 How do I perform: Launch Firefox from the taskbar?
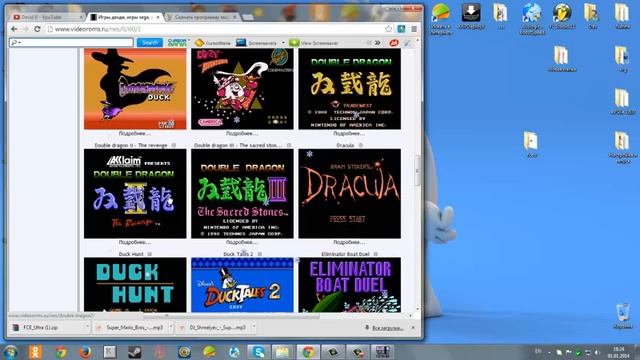(85, 352)
